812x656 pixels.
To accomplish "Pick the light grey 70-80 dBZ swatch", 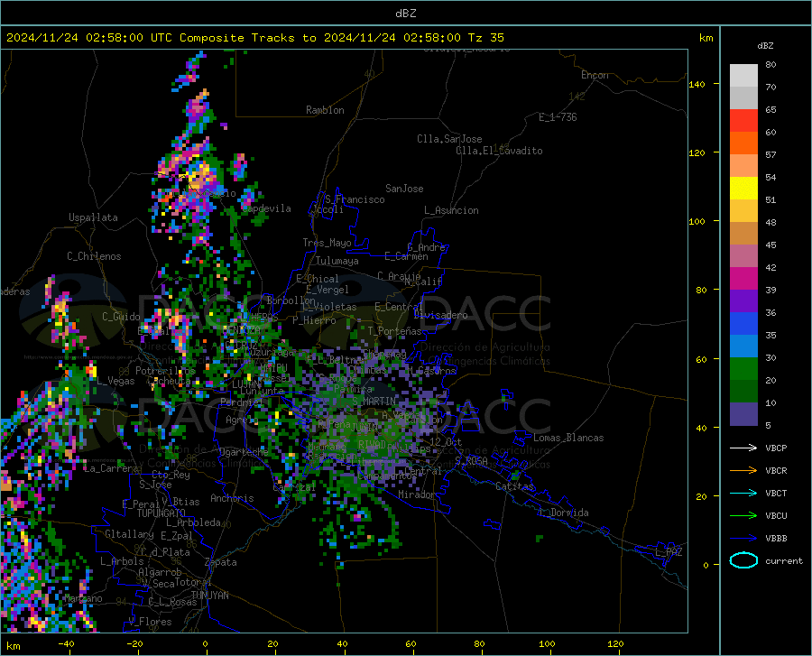I will (743, 76).
